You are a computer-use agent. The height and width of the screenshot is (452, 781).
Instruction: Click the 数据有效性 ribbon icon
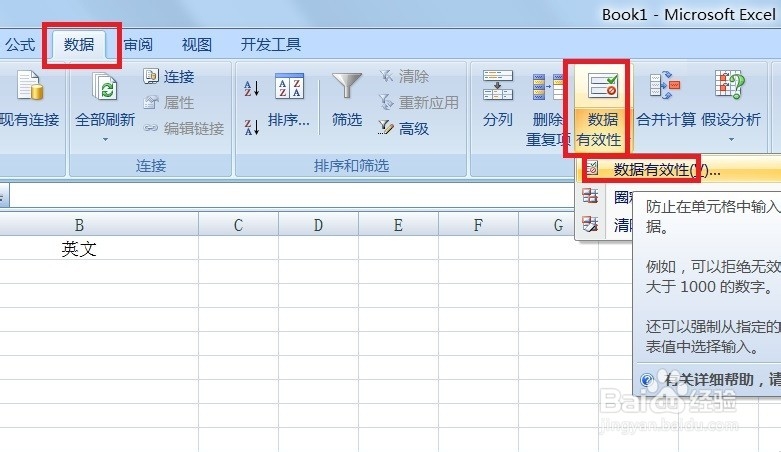602,86
